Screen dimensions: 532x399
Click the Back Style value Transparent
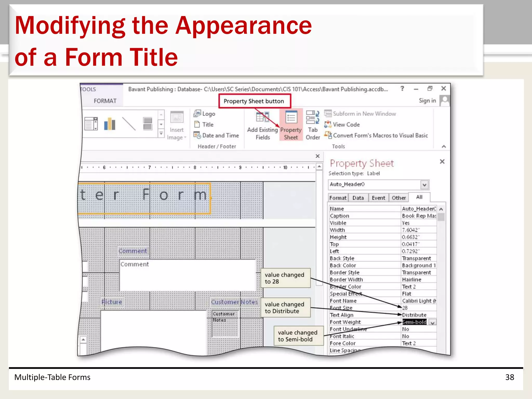pyautogui.click(x=419, y=258)
